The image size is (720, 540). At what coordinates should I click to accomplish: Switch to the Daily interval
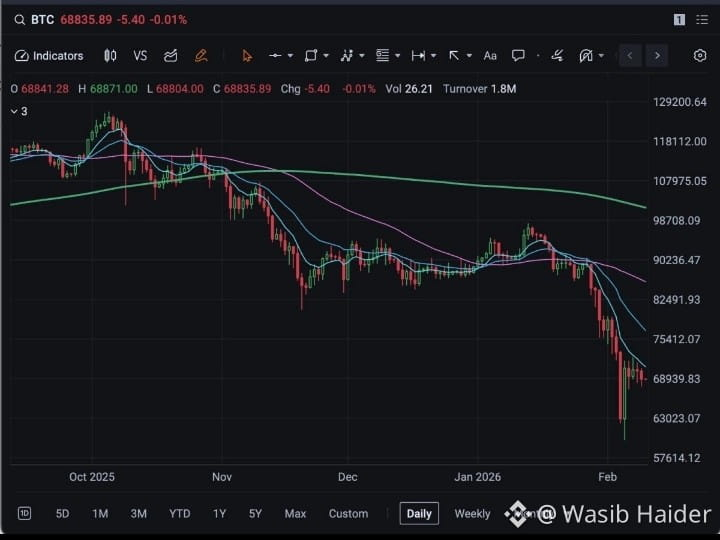point(419,513)
